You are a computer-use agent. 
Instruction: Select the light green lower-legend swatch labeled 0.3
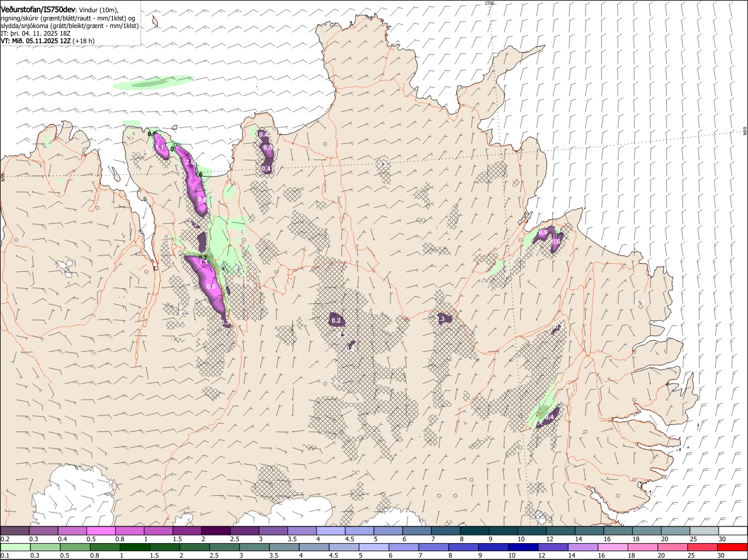[x=46, y=547]
